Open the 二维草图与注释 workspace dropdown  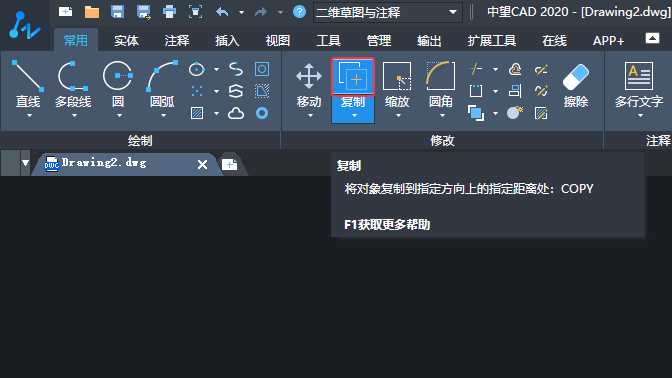point(388,12)
